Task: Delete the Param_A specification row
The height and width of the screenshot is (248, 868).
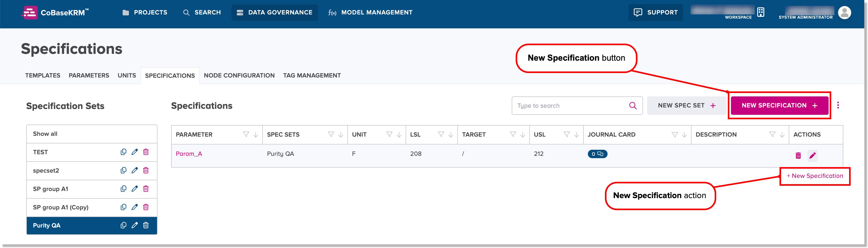Action: [798, 155]
